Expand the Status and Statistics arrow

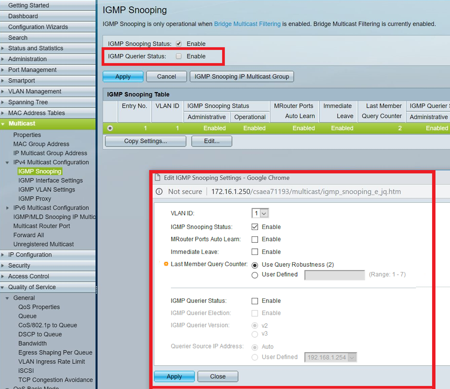[x=3, y=48]
